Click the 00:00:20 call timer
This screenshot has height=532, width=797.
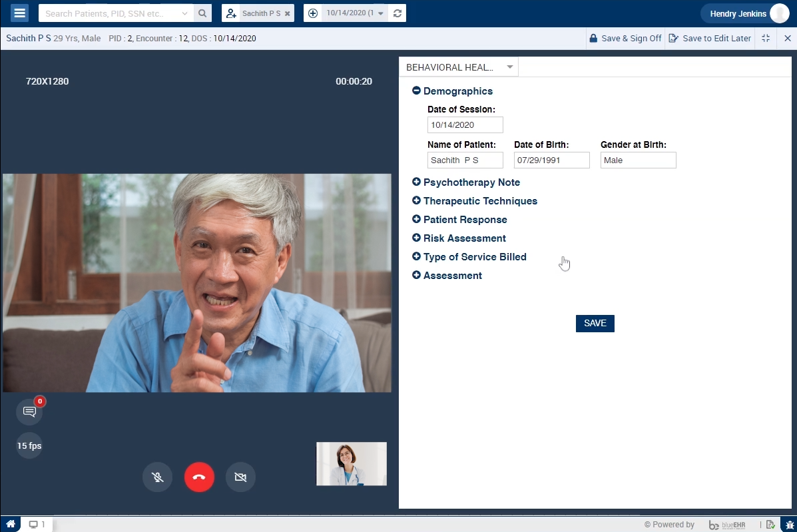pos(354,81)
